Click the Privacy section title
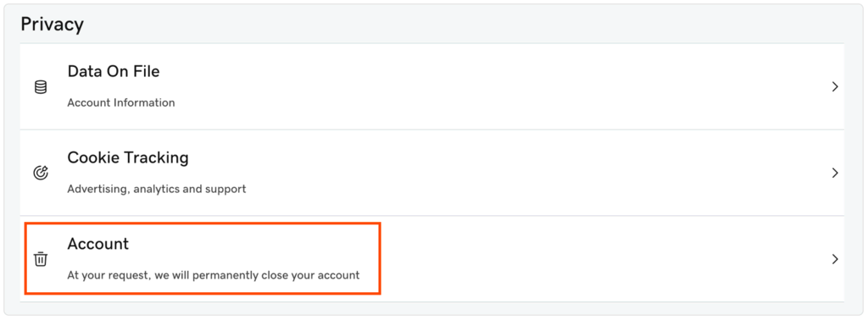 (52, 25)
